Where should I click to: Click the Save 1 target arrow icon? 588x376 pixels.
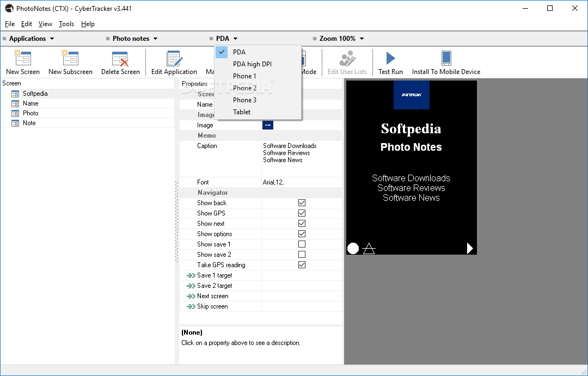coord(191,275)
